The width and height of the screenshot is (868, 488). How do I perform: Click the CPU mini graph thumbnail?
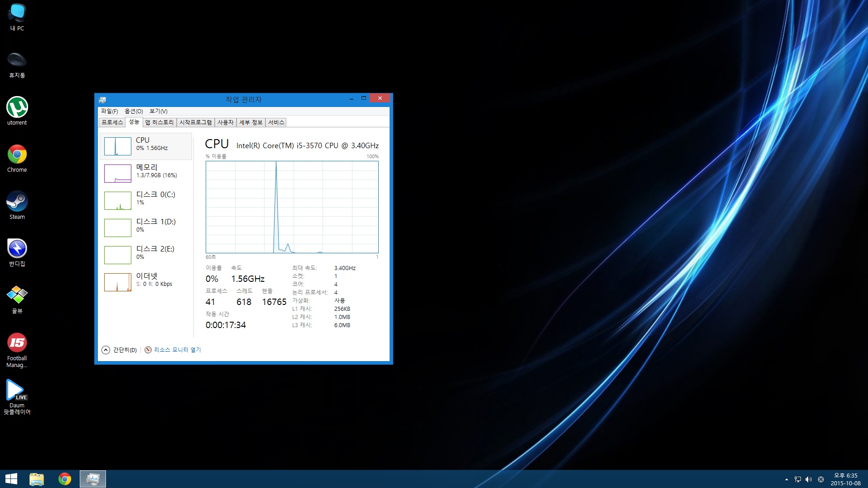118,146
